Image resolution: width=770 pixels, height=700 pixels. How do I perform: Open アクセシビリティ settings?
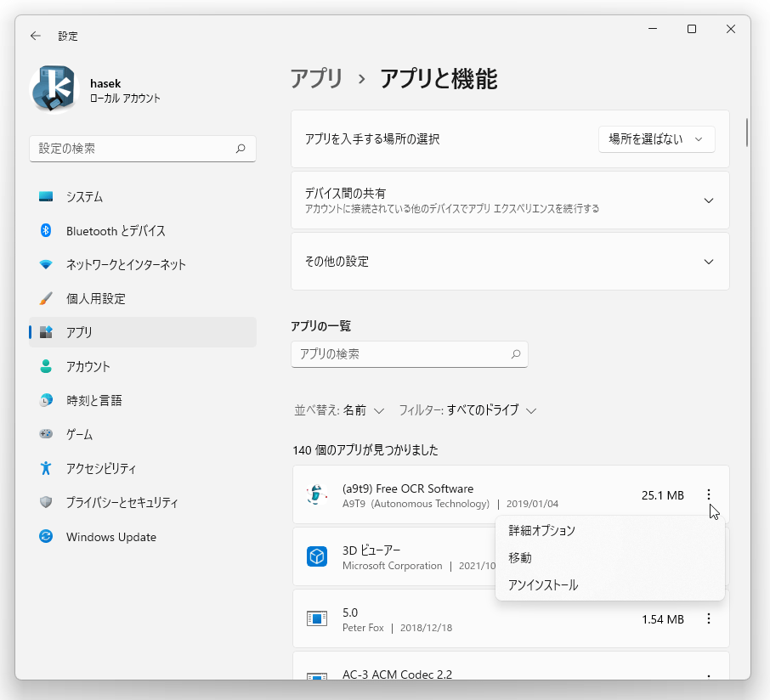[143, 468]
